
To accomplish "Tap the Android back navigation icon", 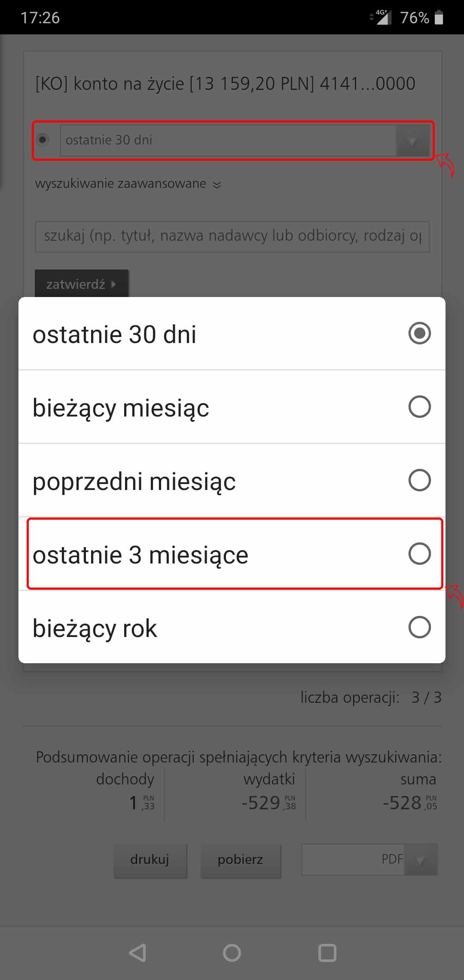I will (138, 952).
